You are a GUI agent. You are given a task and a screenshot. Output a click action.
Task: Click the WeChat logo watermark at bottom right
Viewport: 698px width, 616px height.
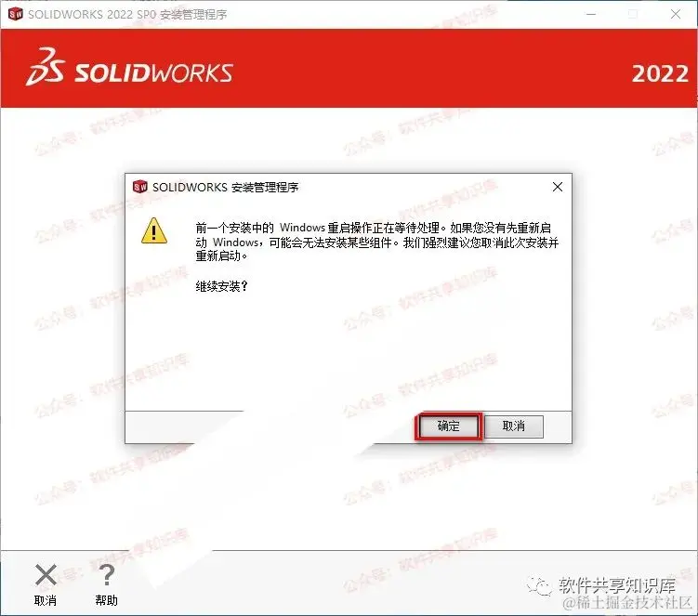pos(539,586)
